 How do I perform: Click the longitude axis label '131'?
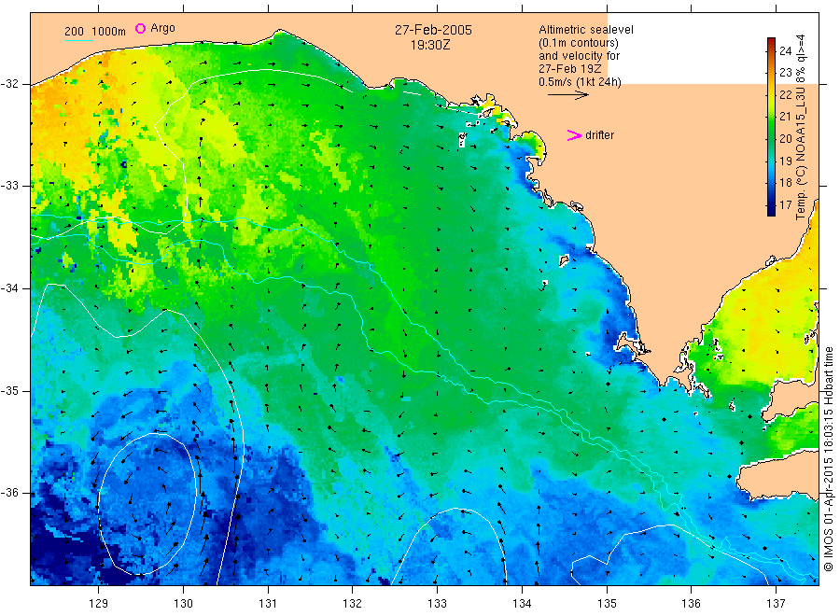(268, 604)
